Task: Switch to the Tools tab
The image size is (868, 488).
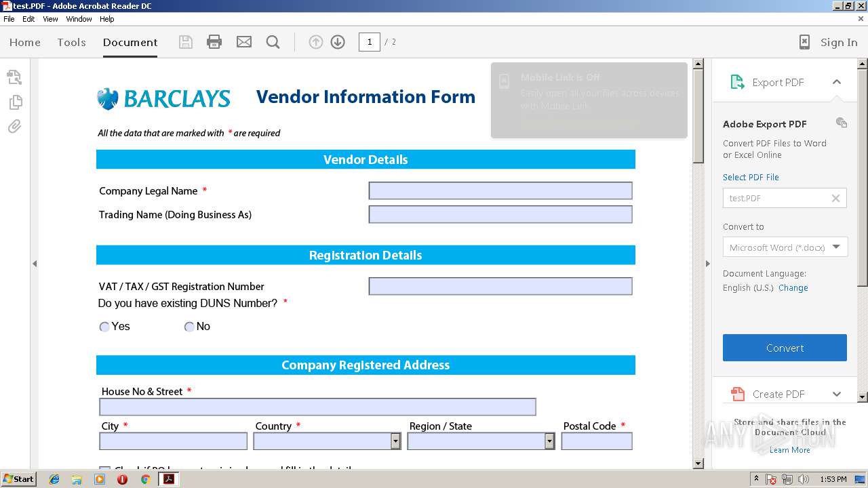Action: point(71,42)
